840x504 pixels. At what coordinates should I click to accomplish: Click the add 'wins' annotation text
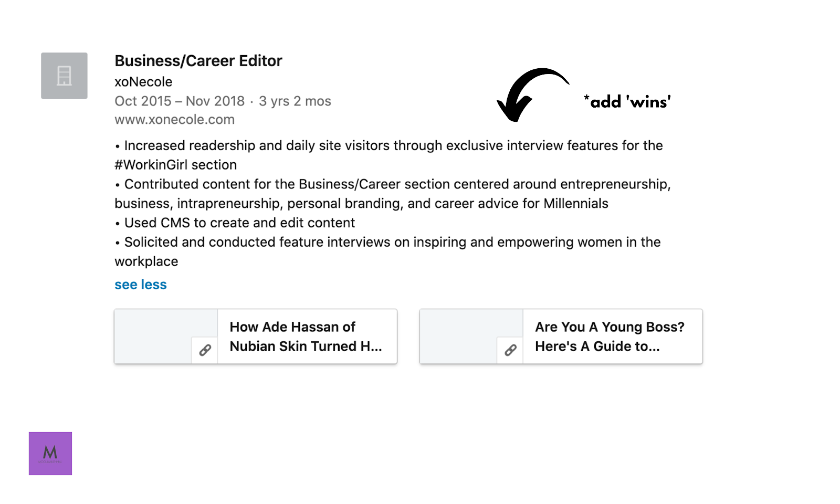click(627, 101)
